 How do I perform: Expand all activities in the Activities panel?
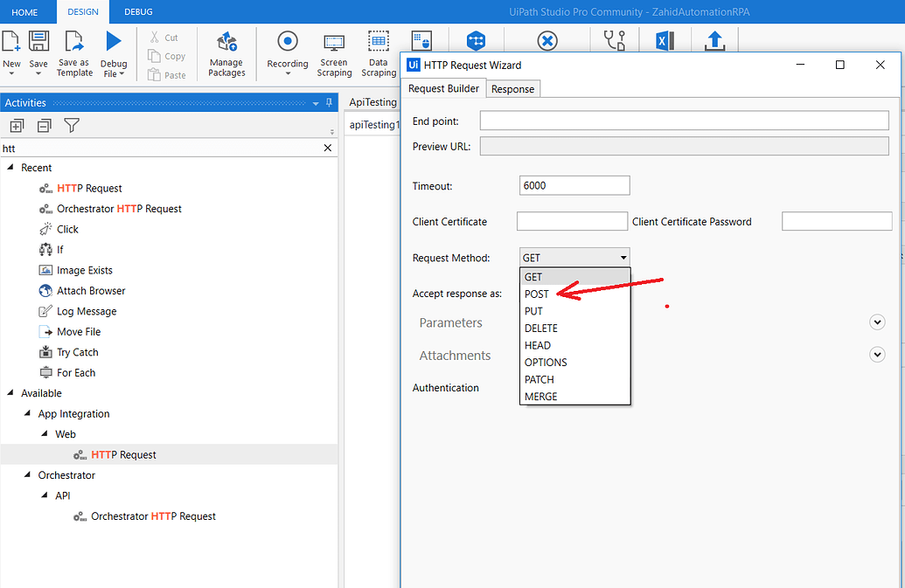click(16, 126)
